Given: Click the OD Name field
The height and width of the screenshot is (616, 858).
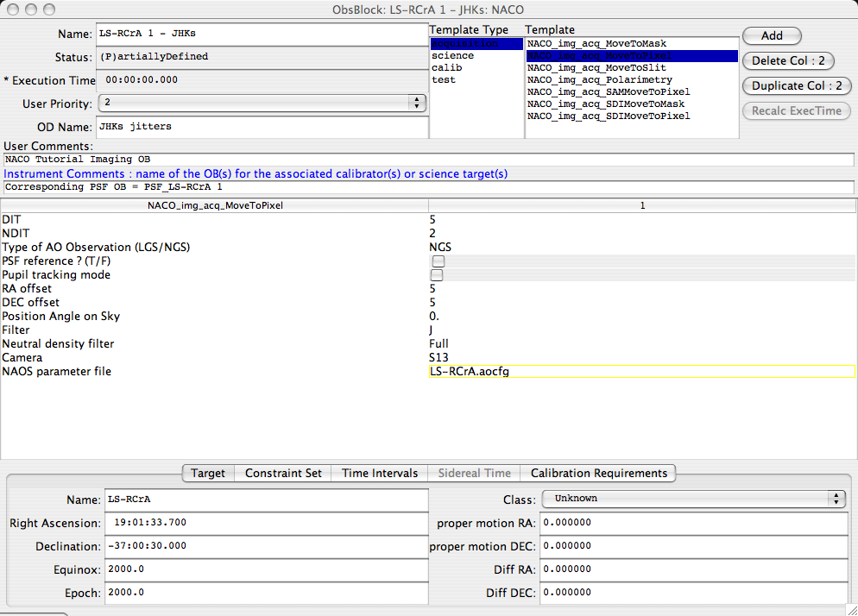Looking at the screenshot, I should tap(262, 127).
